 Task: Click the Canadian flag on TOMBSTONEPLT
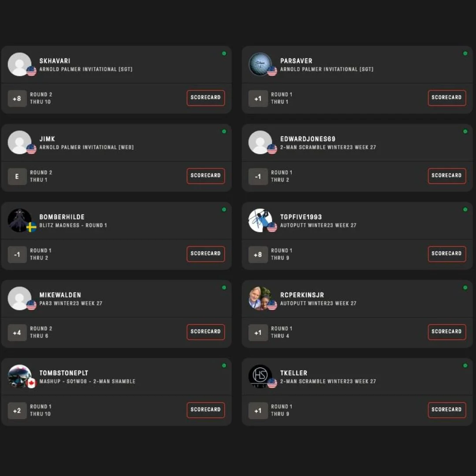click(x=31, y=383)
